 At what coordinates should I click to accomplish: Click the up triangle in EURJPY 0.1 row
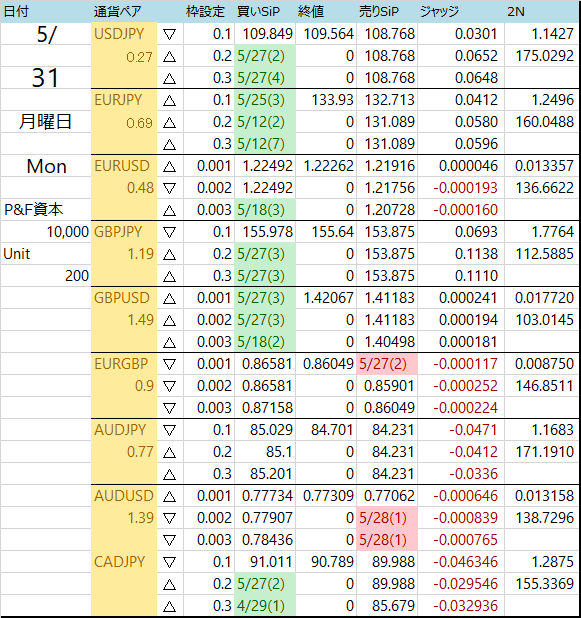tap(169, 101)
